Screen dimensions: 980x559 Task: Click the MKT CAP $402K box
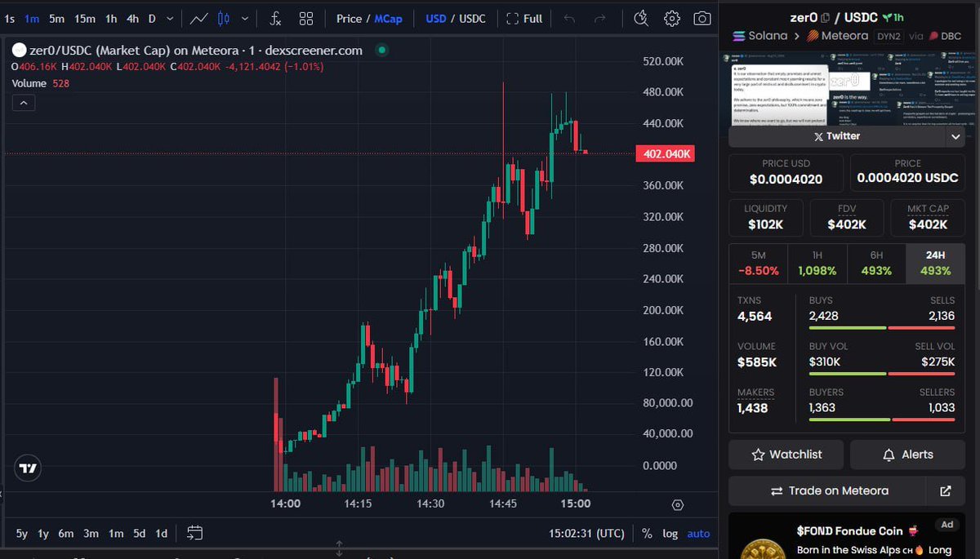point(928,217)
